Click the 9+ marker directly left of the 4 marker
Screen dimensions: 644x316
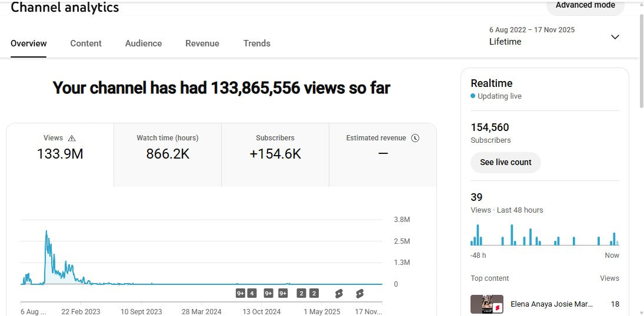(x=241, y=293)
